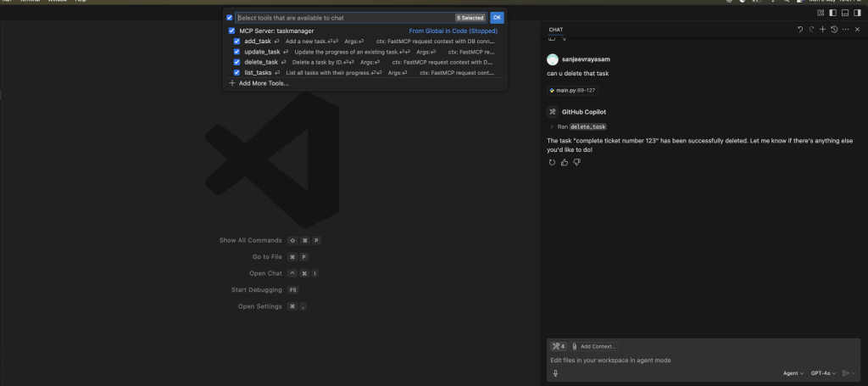This screenshot has width=868, height=386.
Task: Expand the 'Ran delete_task' chevron
Action: pyautogui.click(x=552, y=126)
